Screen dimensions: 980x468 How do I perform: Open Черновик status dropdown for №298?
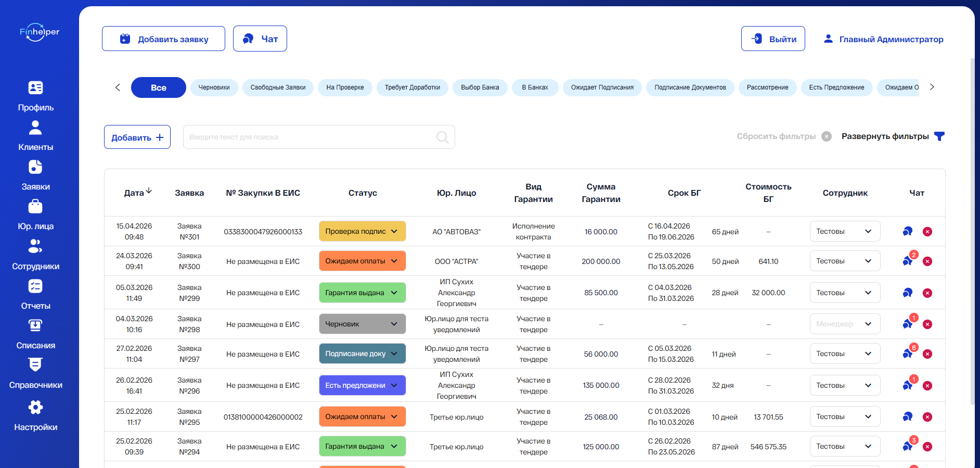(362, 324)
